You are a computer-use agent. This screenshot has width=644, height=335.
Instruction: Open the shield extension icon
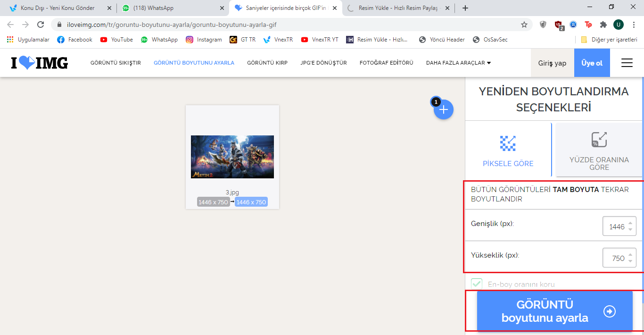pos(543,25)
